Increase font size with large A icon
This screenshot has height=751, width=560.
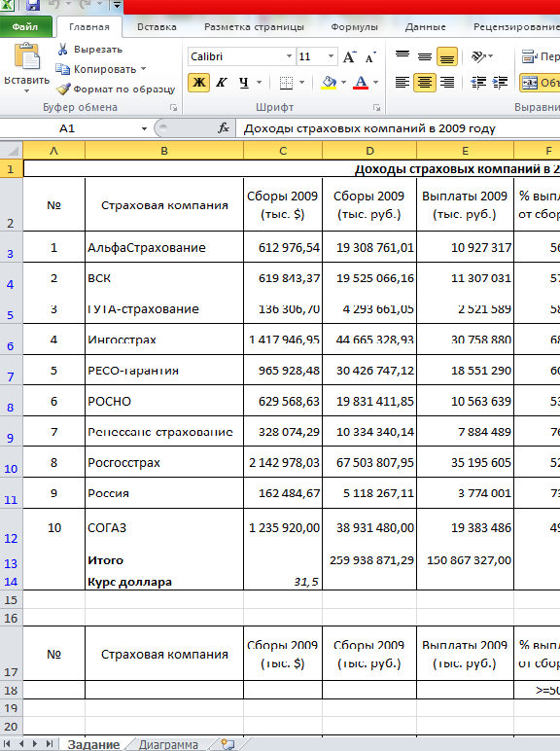[349, 57]
